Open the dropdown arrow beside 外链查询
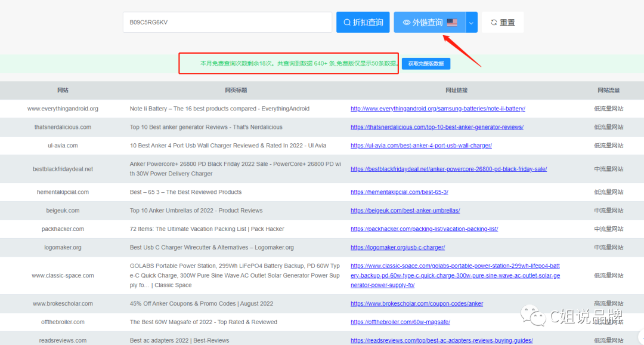 tap(472, 22)
